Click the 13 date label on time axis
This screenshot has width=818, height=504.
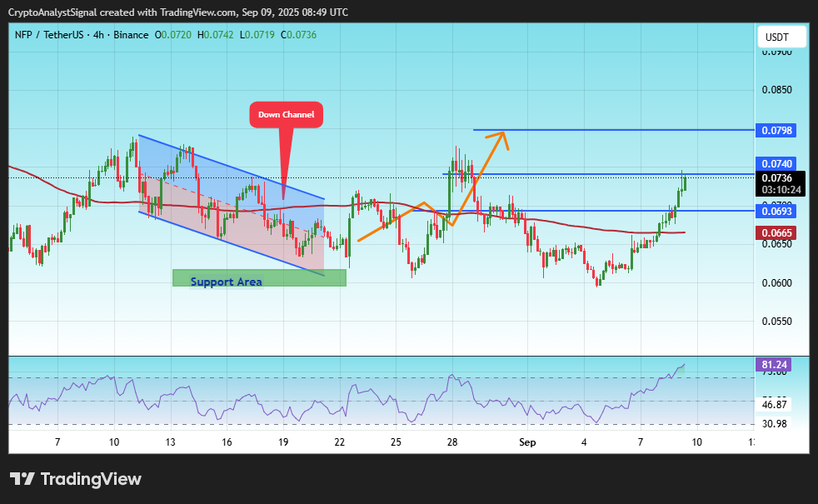point(170,442)
